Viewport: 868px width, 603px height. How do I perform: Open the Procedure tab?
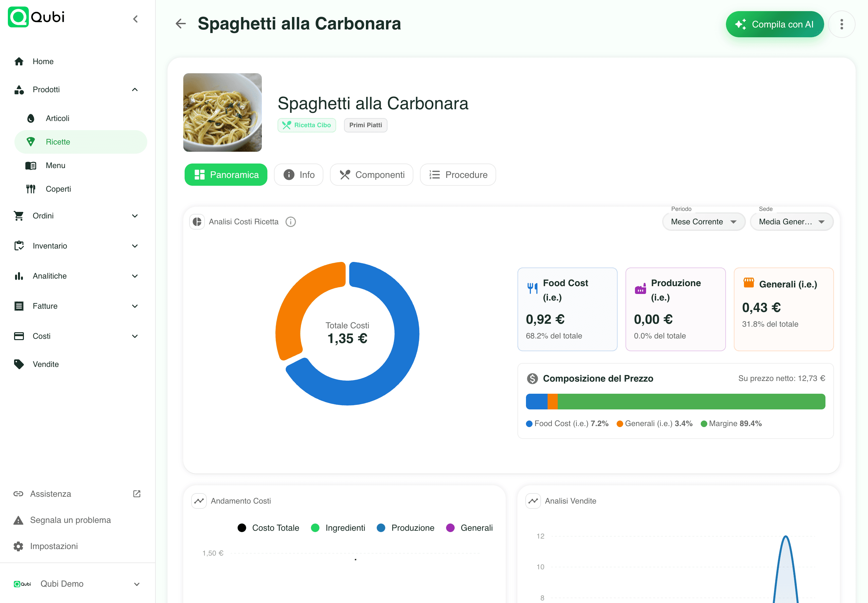[458, 175]
